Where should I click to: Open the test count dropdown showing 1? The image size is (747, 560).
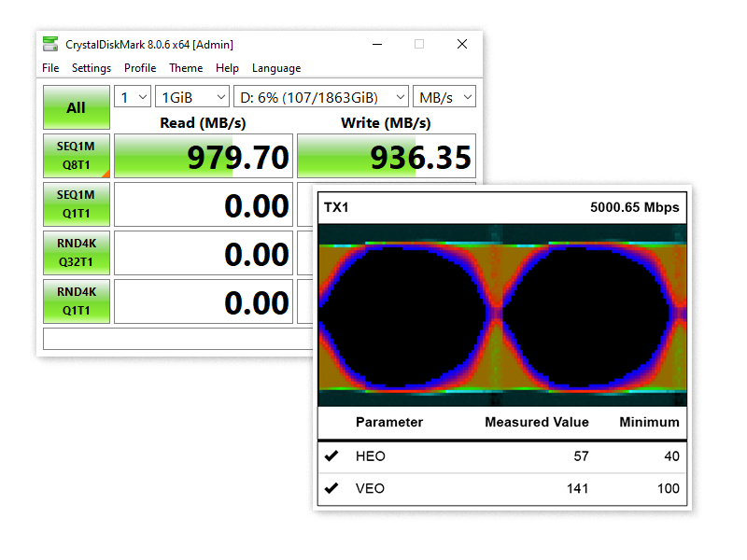[x=132, y=97]
